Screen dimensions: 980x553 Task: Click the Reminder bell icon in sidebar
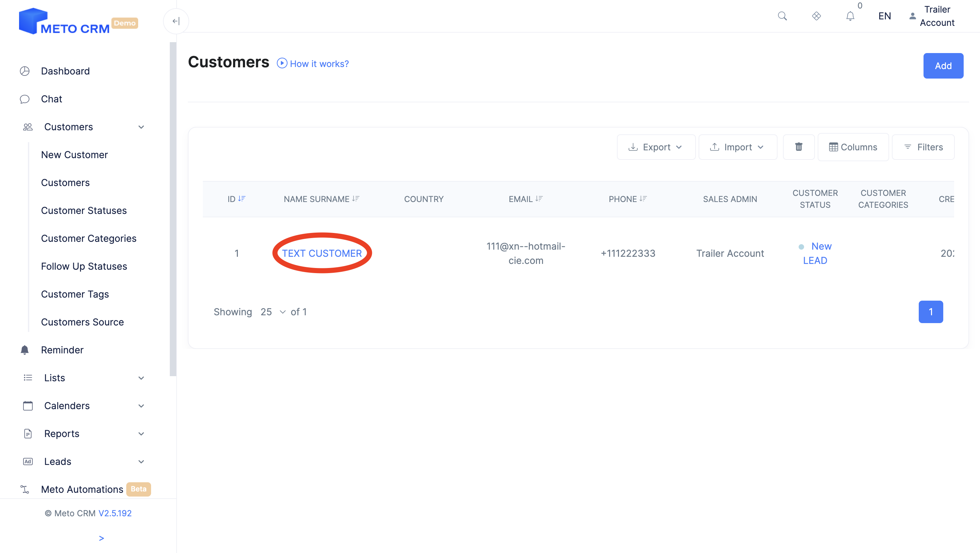coord(25,350)
